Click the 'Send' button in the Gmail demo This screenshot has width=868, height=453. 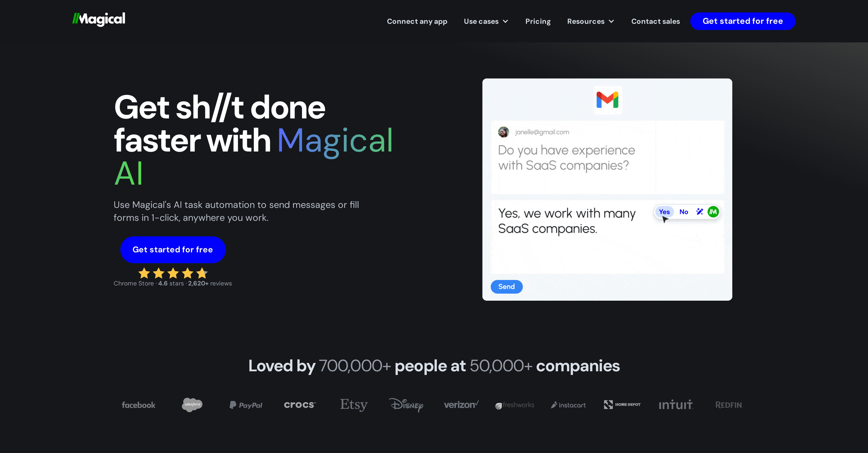pyautogui.click(x=506, y=286)
